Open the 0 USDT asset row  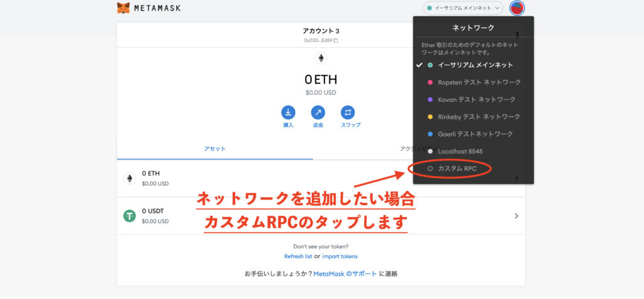click(x=321, y=216)
